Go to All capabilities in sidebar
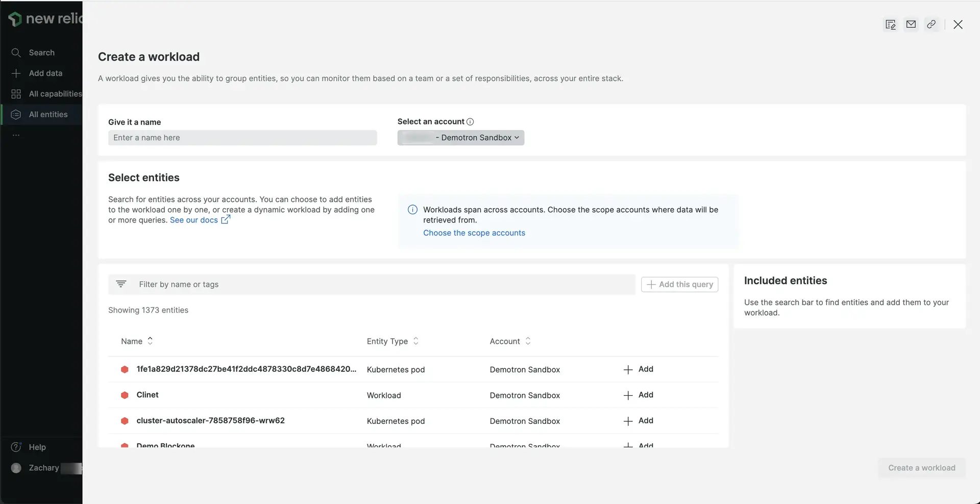 coord(55,94)
